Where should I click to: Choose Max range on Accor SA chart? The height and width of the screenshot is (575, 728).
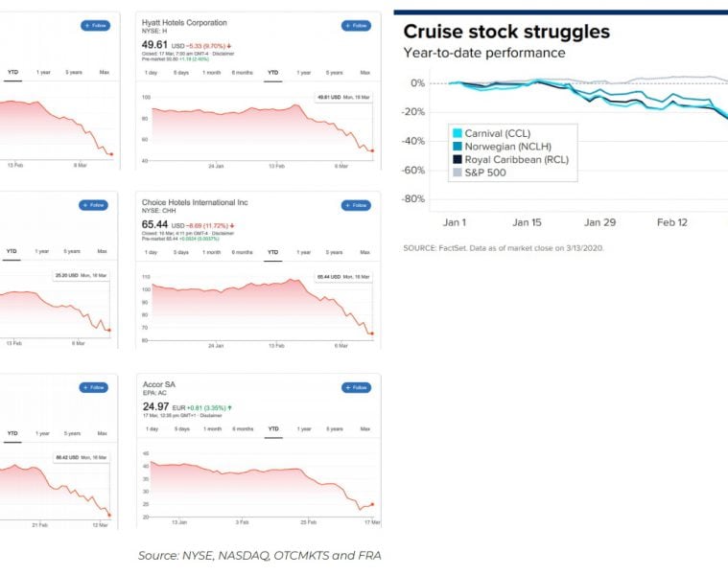pos(363,429)
